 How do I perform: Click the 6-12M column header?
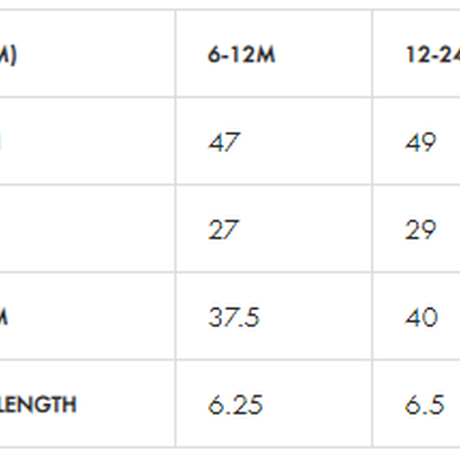[x=241, y=55]
